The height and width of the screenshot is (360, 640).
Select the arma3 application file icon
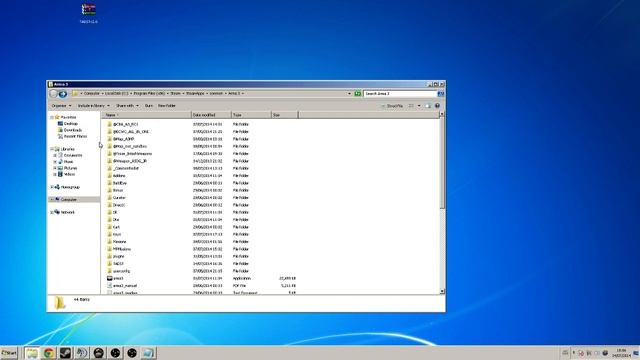109,278
